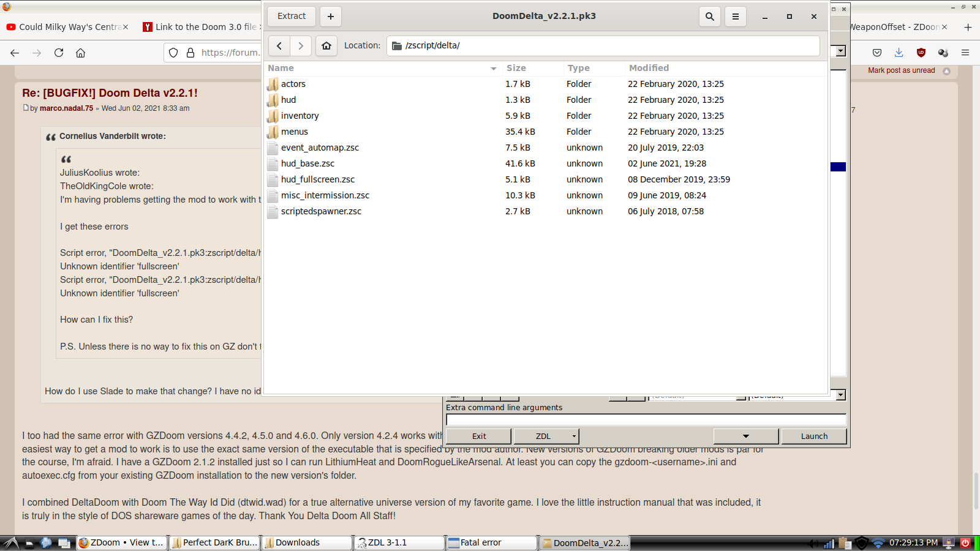Click the red power icon in the system tray

point(965,542)
